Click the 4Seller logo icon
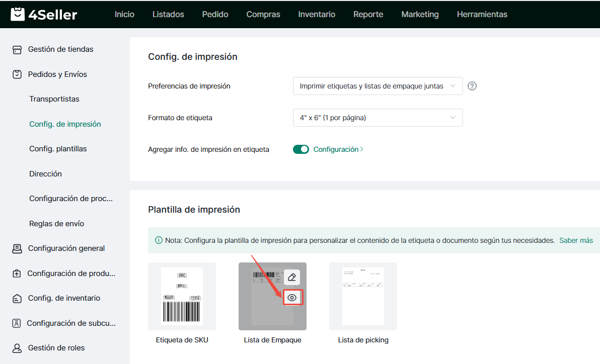The image size is (600, 364). (x=18, y=14)
